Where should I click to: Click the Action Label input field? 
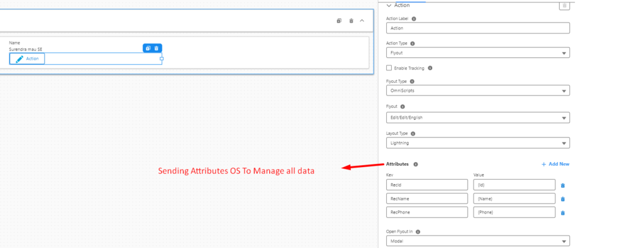click(478, 28)
